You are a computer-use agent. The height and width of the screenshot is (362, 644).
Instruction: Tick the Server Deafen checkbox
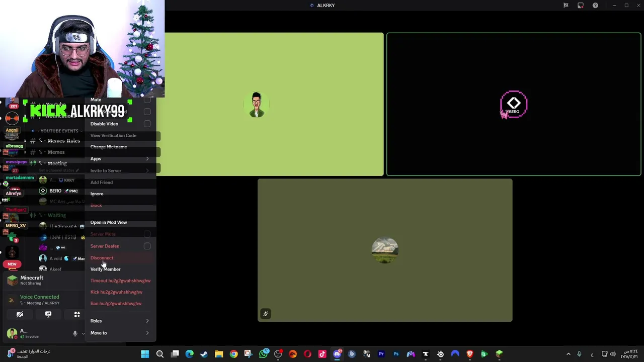coord(147,246)
